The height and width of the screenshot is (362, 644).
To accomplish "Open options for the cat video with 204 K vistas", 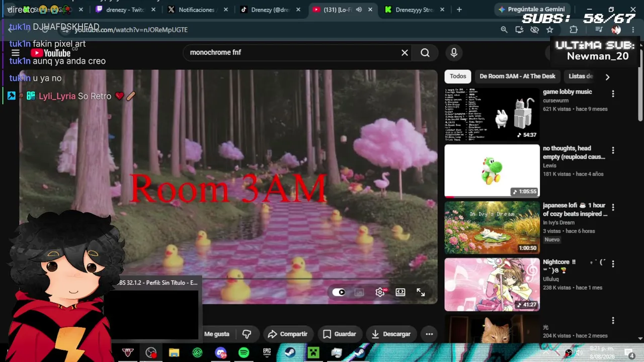I will pos(613,321).
